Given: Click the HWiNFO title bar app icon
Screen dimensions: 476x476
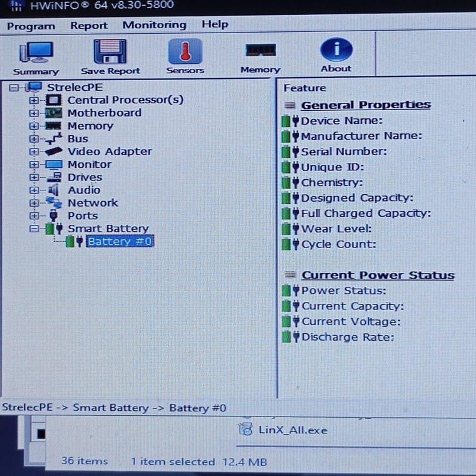Looking at the screenshot, I should pos(16,5).
